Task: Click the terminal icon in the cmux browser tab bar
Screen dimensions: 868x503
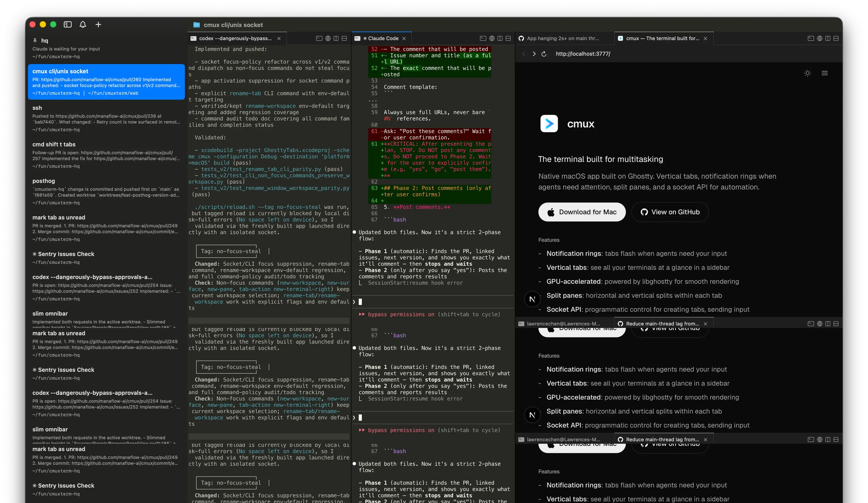Action: click(x=811, y=39)
